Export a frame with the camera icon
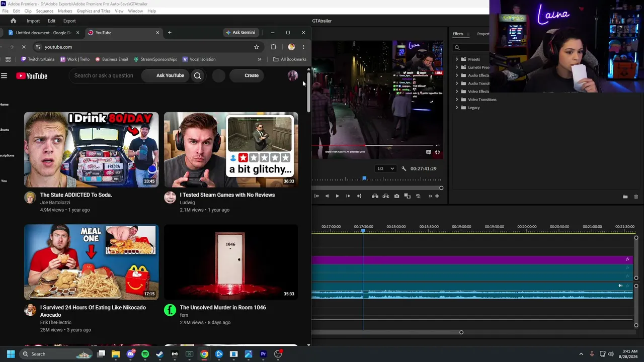This screenshot has height=362, width=644. [396, 196]
